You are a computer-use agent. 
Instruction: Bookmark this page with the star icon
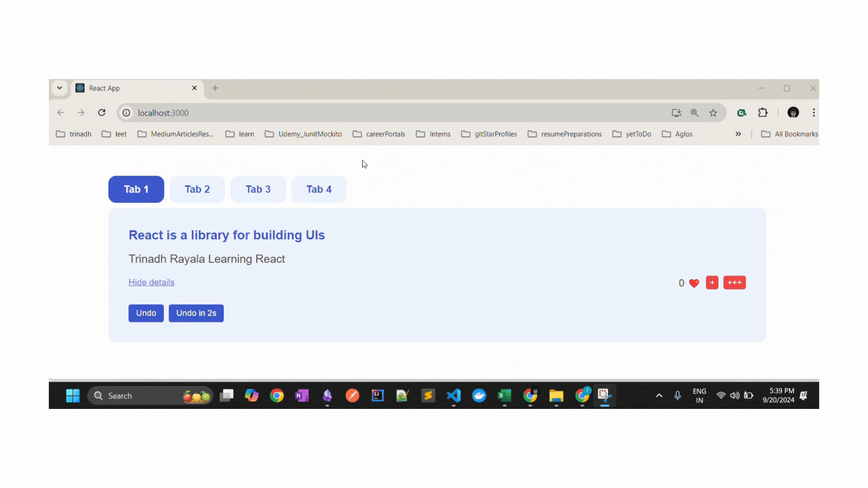[x=713, y=113]
